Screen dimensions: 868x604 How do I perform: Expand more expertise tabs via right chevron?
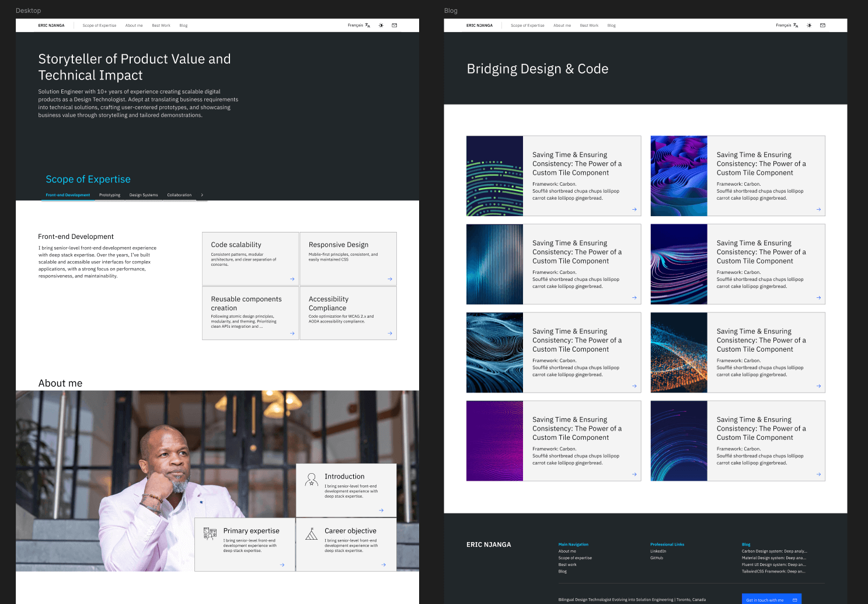(x=201, y=195)
